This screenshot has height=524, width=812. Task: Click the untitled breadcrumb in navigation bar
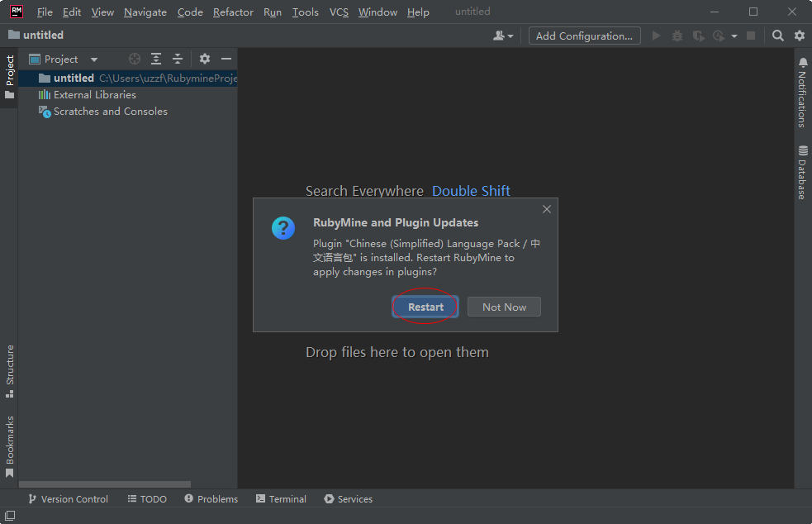(36, 36)
